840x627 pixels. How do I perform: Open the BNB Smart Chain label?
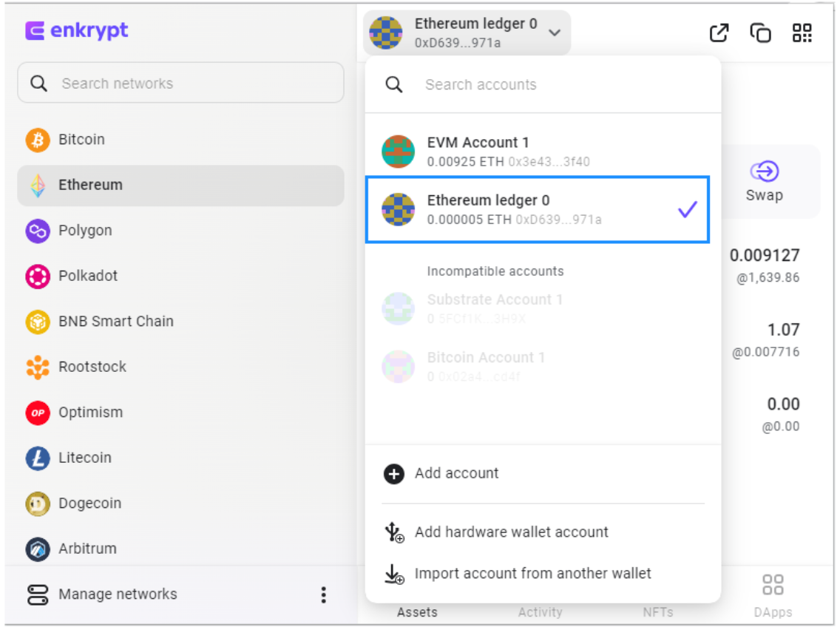tap(115, 322)
